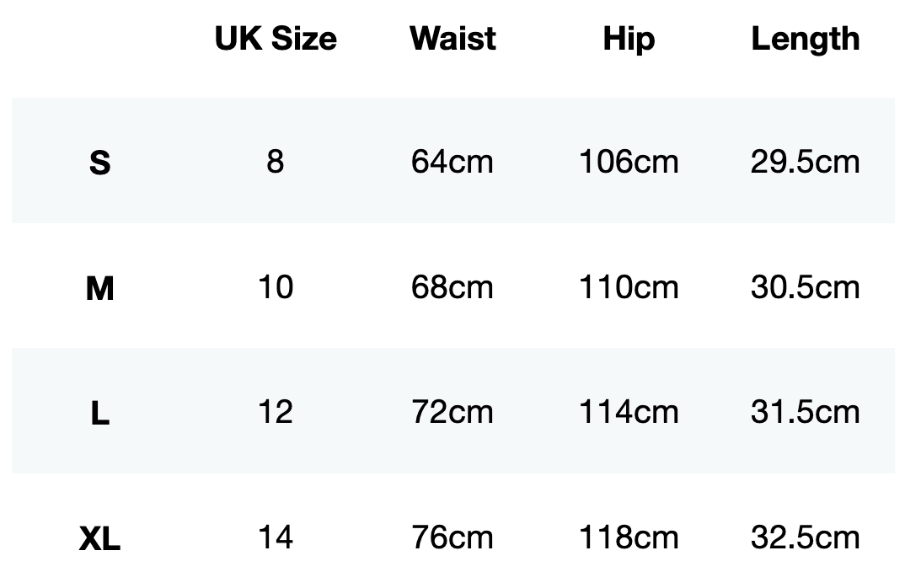Viewport: 905px width, 588px height.
Task: Select the 29.5cm length value
Action: coord(805,161)
